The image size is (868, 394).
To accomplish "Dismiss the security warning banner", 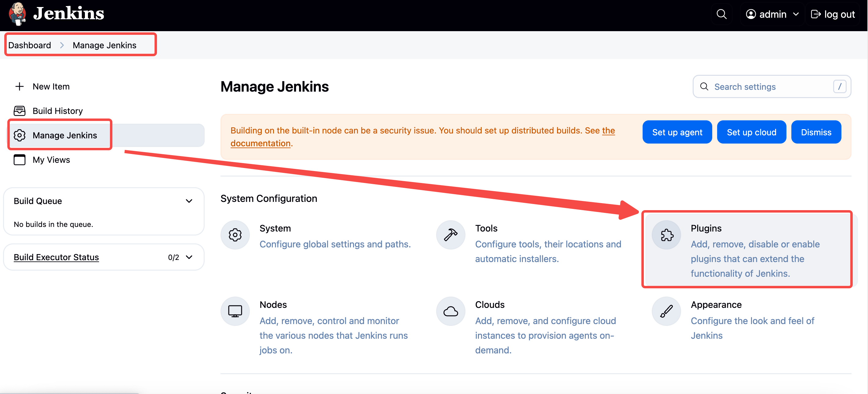I will pyautogui.click(x=816, y=132).
